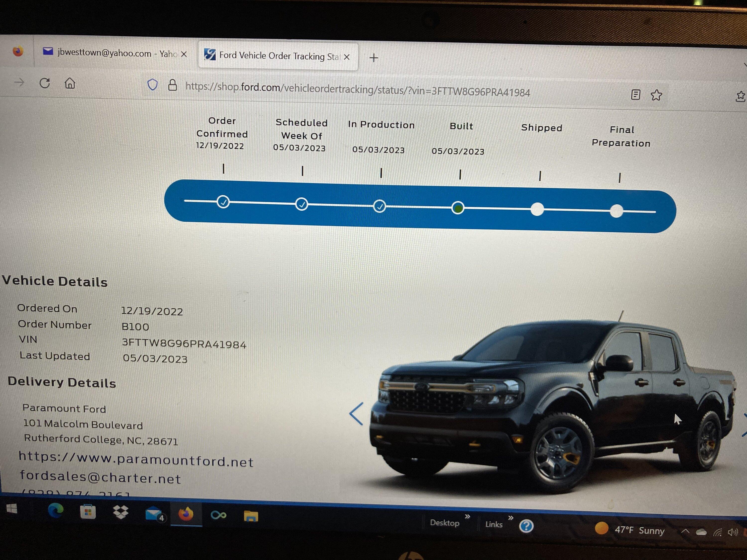Click the Order Confirmed date 12/19/2022

(x=220, y=146)
